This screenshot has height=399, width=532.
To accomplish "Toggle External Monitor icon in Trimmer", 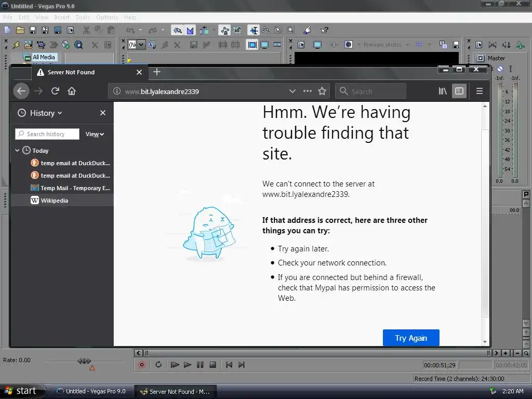I will tap(264, 45).
